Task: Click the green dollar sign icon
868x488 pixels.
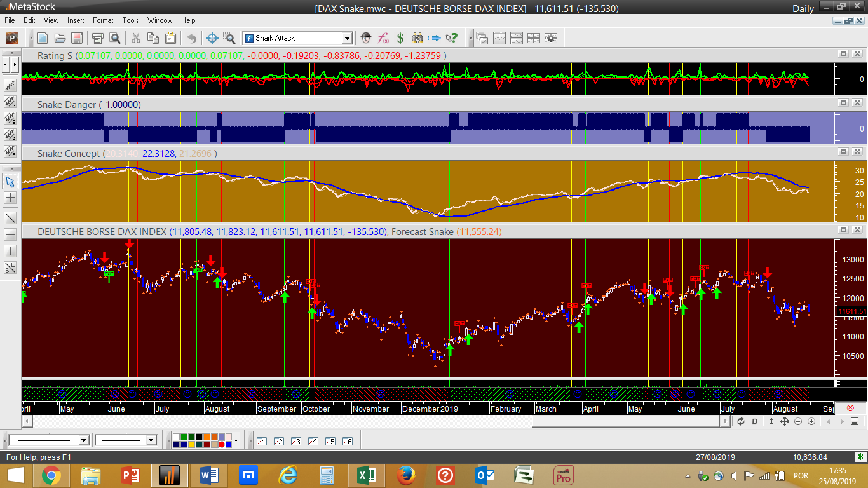Action: click(x=400, y=38)
